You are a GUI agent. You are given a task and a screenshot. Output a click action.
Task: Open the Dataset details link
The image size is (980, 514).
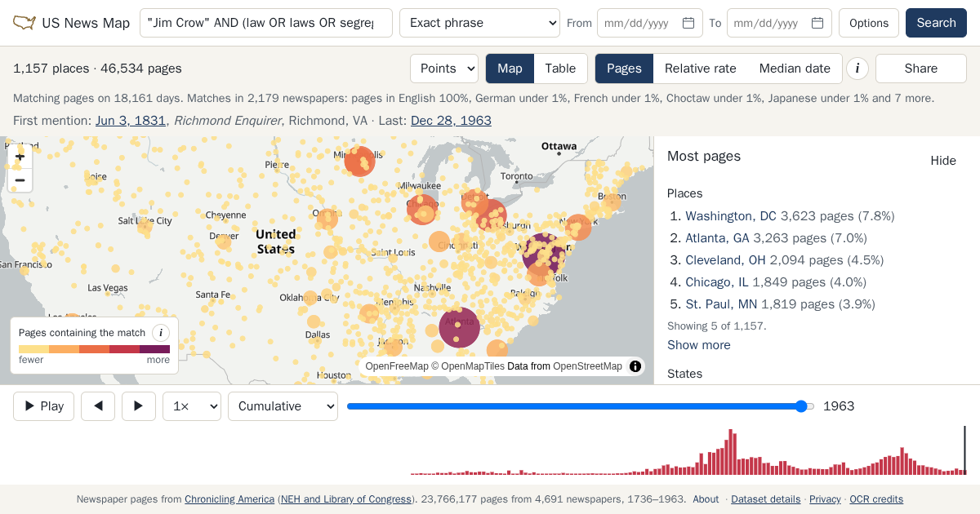pyautogui.click(x=766, y=499)
